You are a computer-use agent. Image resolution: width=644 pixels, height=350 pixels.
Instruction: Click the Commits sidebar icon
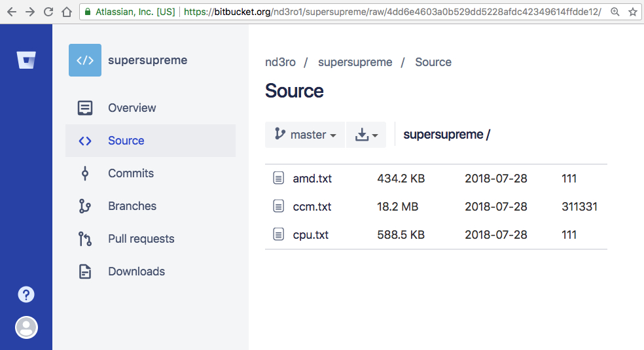coord(85,173)
